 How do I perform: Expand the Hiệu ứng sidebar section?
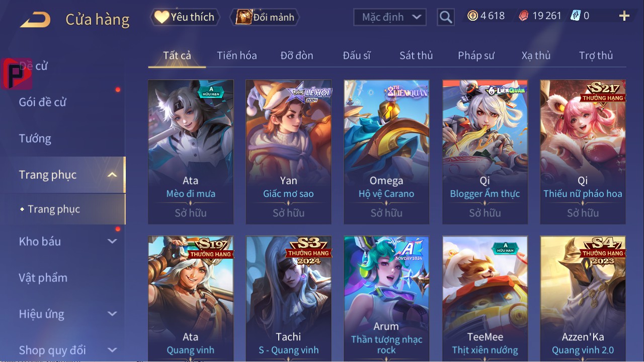click(112, 314)
